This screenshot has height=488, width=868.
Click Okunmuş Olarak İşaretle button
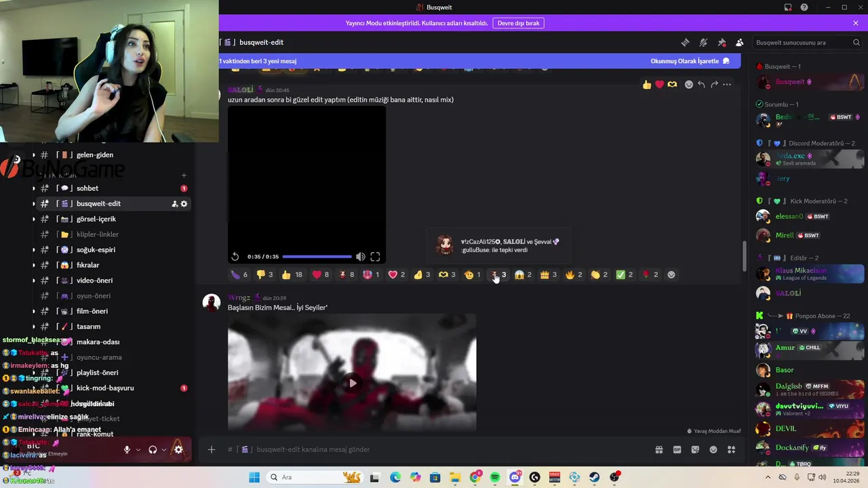point(690,61)
